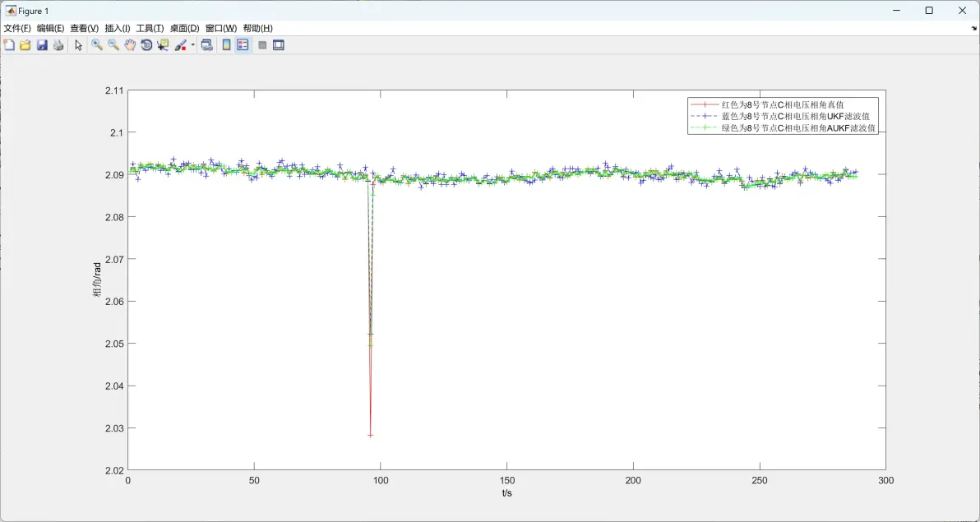Open the 工具(T) menu

[x=150, y=28]
